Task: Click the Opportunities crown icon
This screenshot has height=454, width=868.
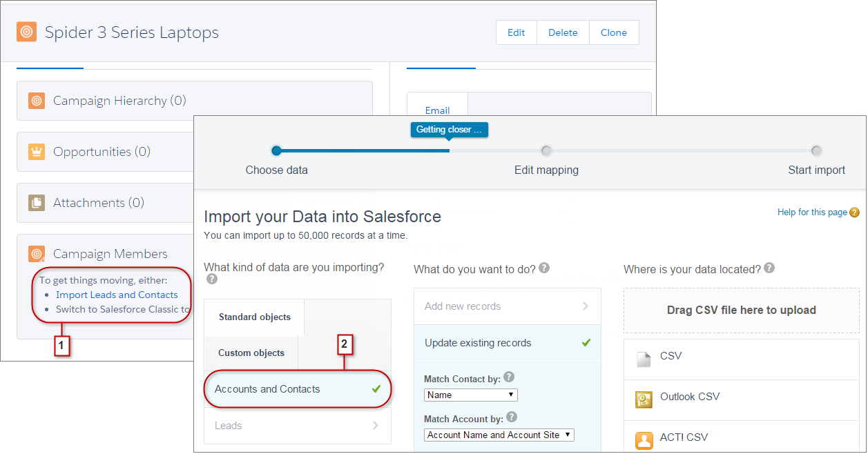Action: click(x=37, y=152)
